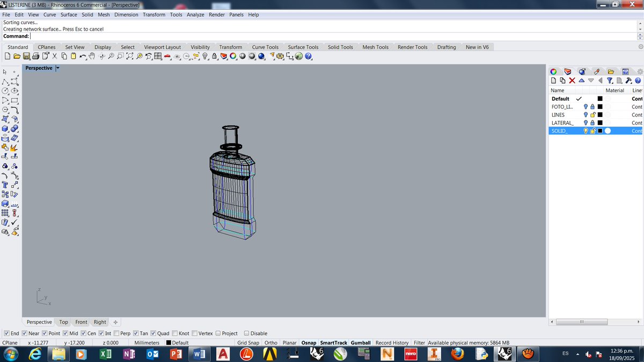Click the Print icon in Standard toolbar
The width and height of the screenshot is (644, 362).
tap(35, 56)
